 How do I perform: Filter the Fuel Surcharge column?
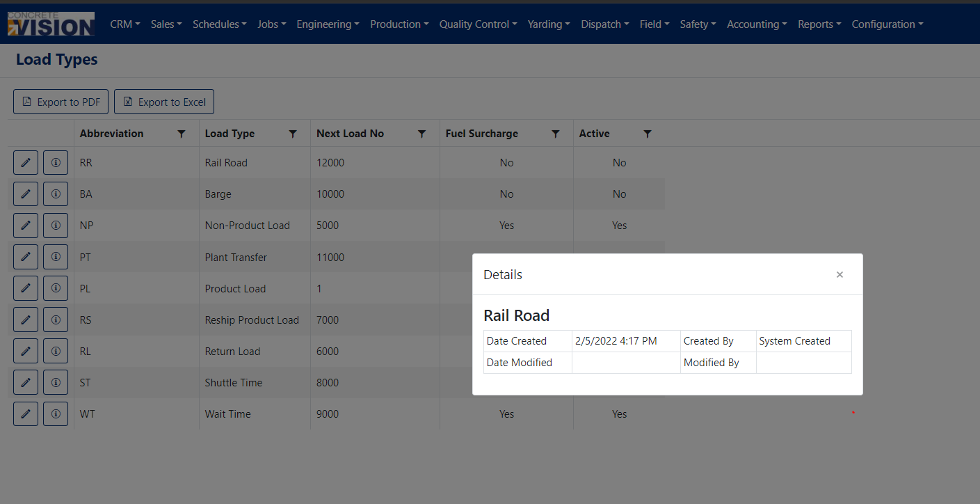pyautogui.click(x=556, y=134)
